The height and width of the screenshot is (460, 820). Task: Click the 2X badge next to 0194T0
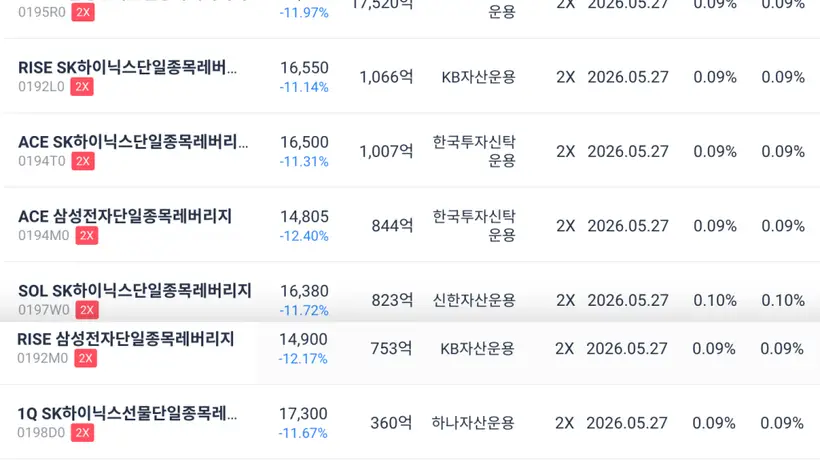[x=83, y=161]
